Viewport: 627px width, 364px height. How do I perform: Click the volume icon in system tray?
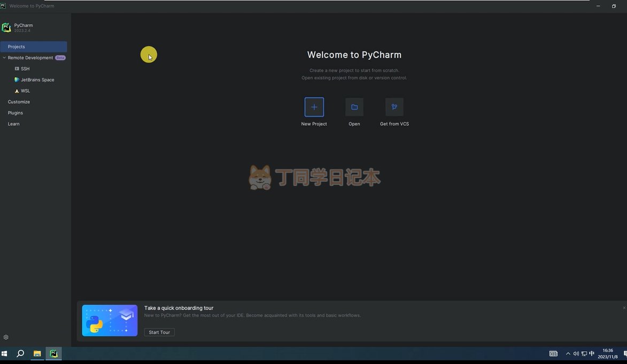point(576,353)
